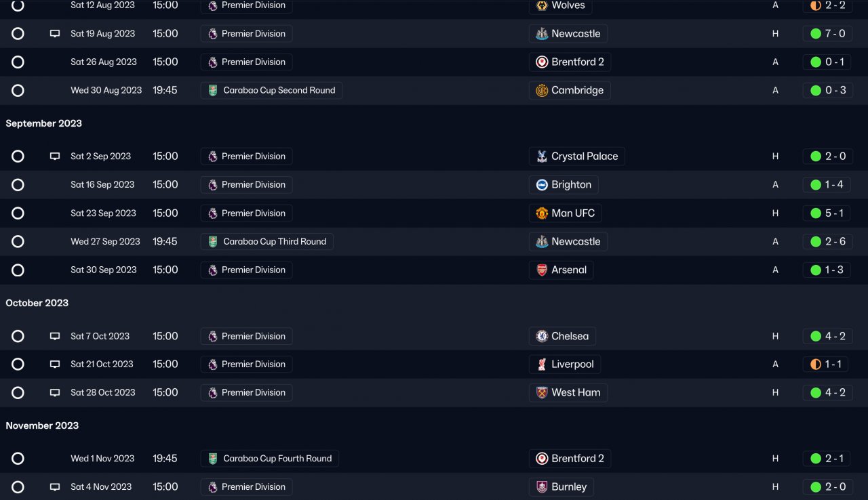The width and height of the screenshot is (868, 500).
Task: Click the Man UFC crest icon
Action: pos(542,213)
